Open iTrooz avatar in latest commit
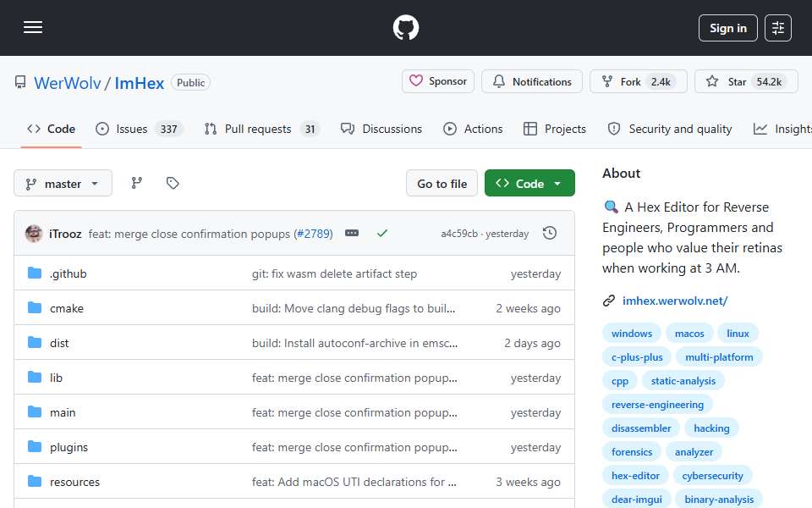Viewport: 812px width, 508px height. (34, 234)
